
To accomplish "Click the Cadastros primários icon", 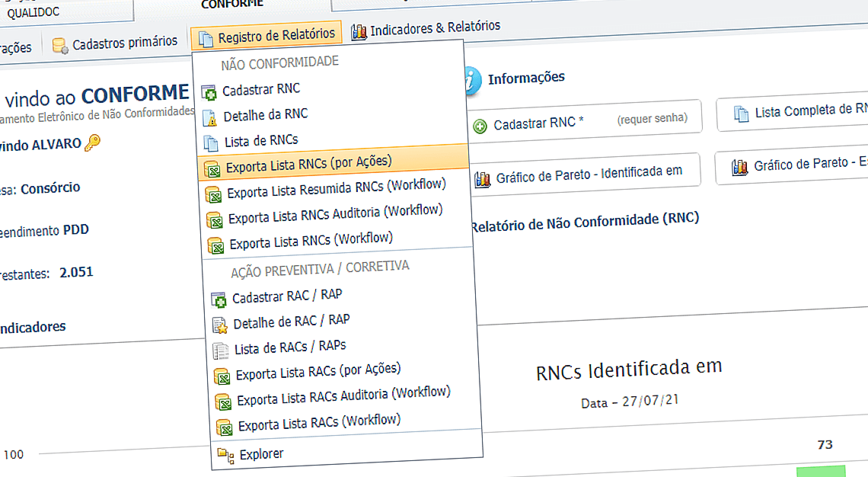I will 59,43.
